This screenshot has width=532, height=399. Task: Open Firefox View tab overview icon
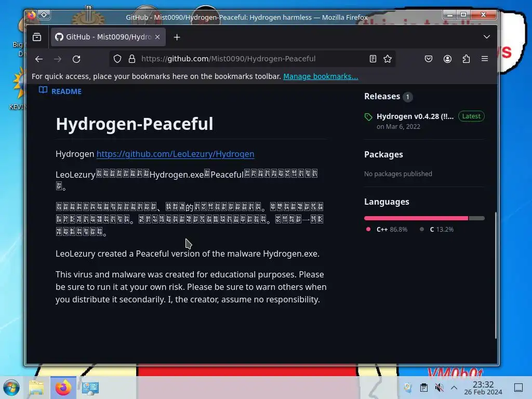click(37, 37)
